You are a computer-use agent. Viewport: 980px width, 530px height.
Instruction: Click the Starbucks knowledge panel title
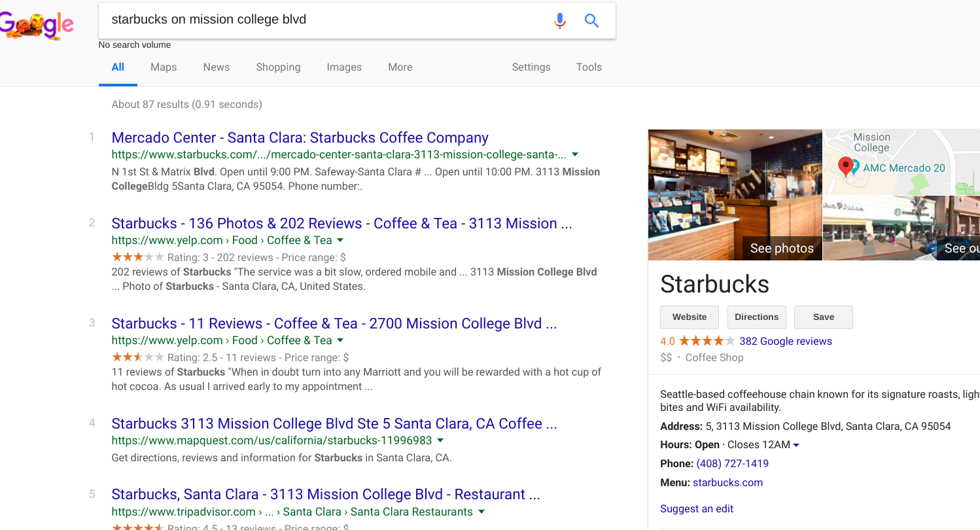tap(715, 284)
